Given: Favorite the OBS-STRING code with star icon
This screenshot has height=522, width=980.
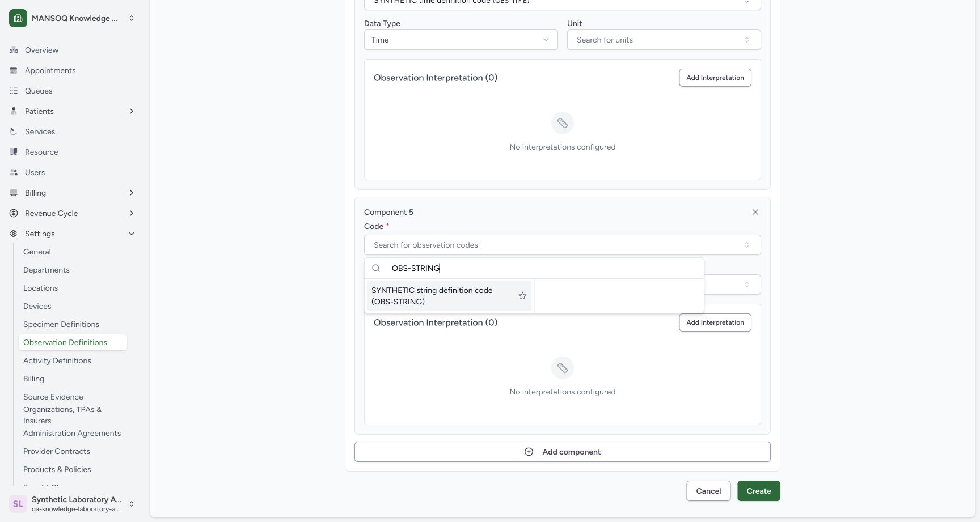Looking at the screenshot, I should click(522, 296).
